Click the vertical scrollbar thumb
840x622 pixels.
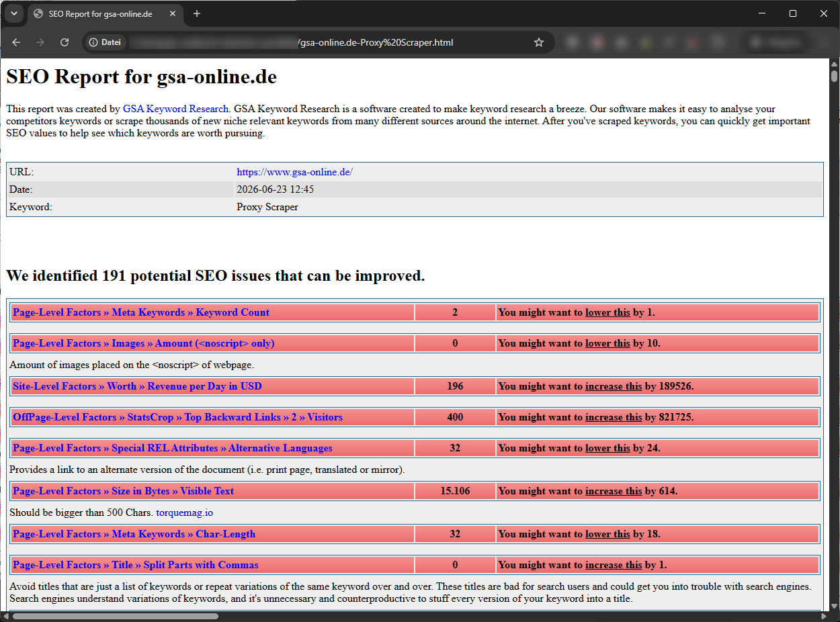[834, 75]
